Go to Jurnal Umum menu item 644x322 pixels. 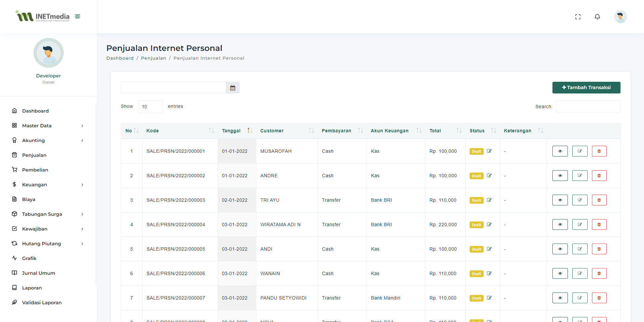click(x=39, y=273)
